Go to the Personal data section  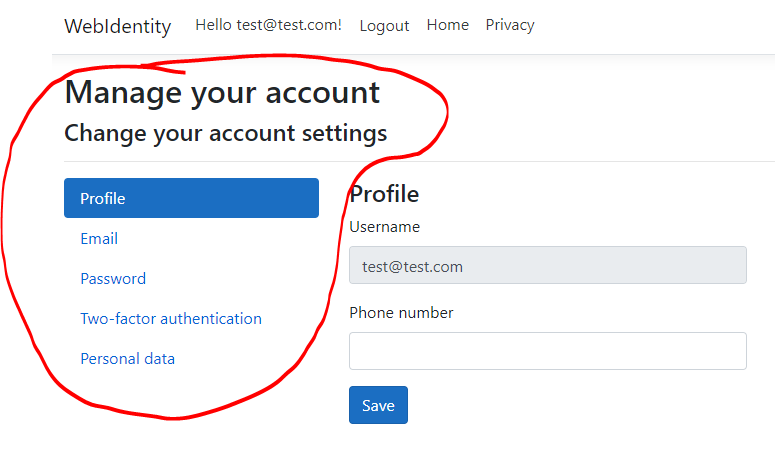[127, 359]
